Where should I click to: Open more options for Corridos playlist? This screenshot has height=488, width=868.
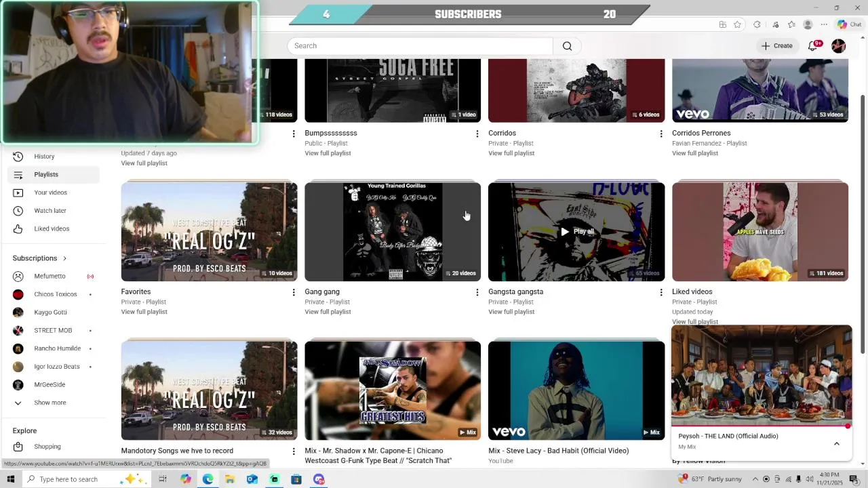(x=661, y=134)
